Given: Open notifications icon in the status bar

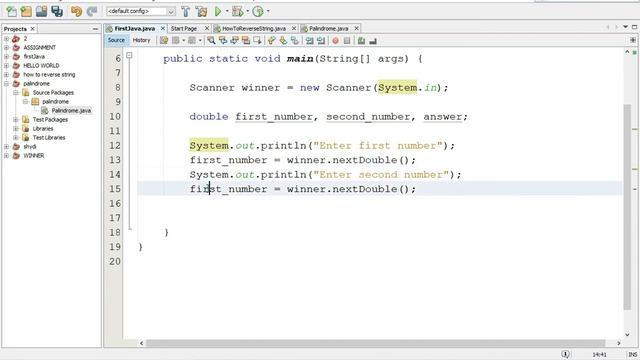Looking at the screenshot, I should click(x=565, y=354).
